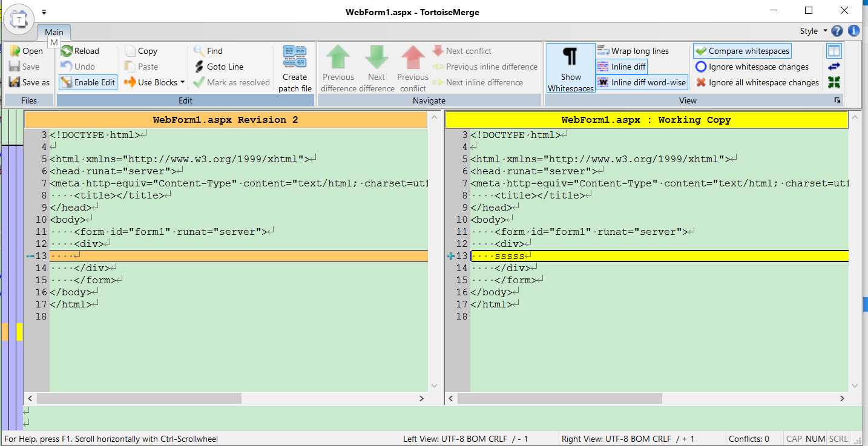
Task: Select Ignore all whitespace changes
Action: (757, 82)
